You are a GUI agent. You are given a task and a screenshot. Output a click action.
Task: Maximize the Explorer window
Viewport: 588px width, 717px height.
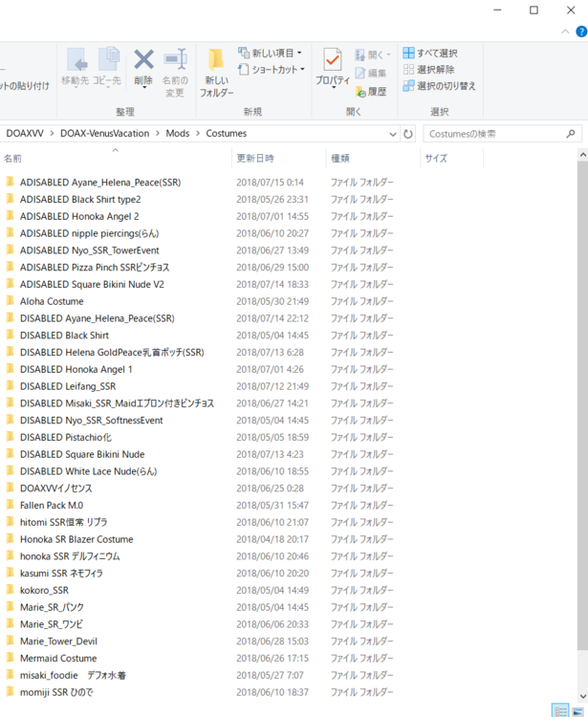(534, 11)
